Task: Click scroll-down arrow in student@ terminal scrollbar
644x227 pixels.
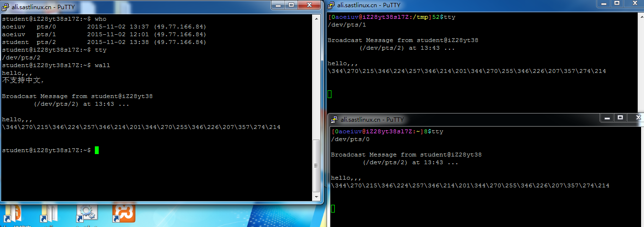Action: click(x=316, y=197)
